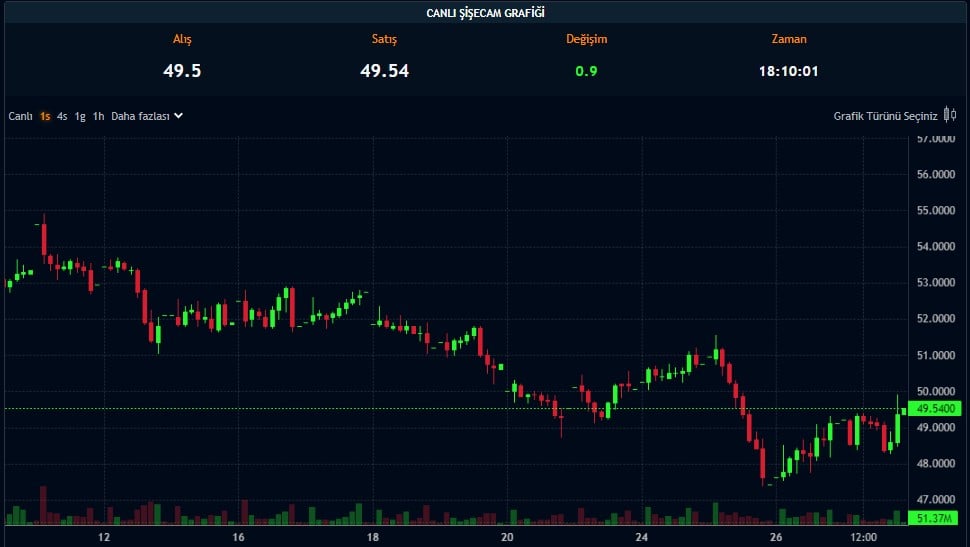Select the Canlı live interval
The height and width of the screenshot is (547, 970).
pyautogui.click(x=21, y=116)
